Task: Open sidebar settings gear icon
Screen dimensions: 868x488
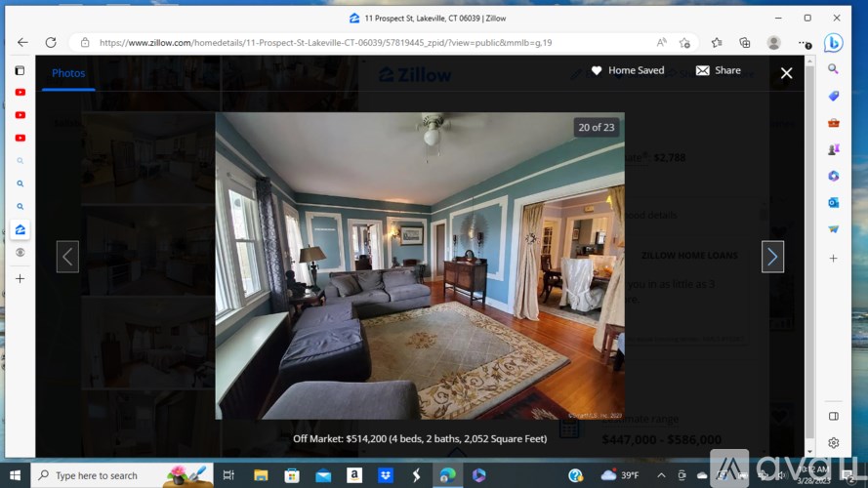Action: click(x=833, y=443)
